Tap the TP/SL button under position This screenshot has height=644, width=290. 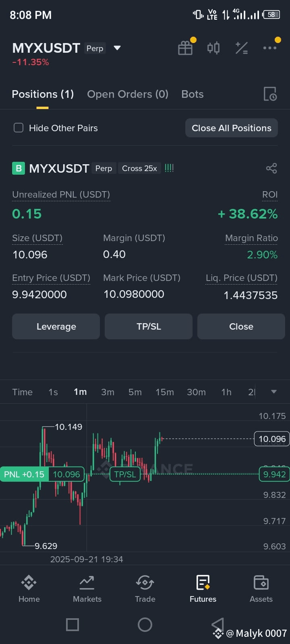pos(149,326)
